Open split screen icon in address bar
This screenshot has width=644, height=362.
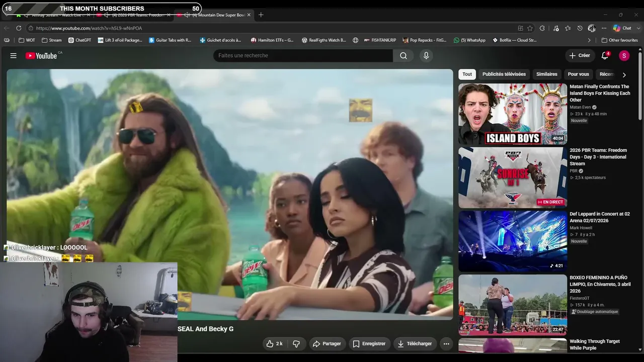[521, 28]
